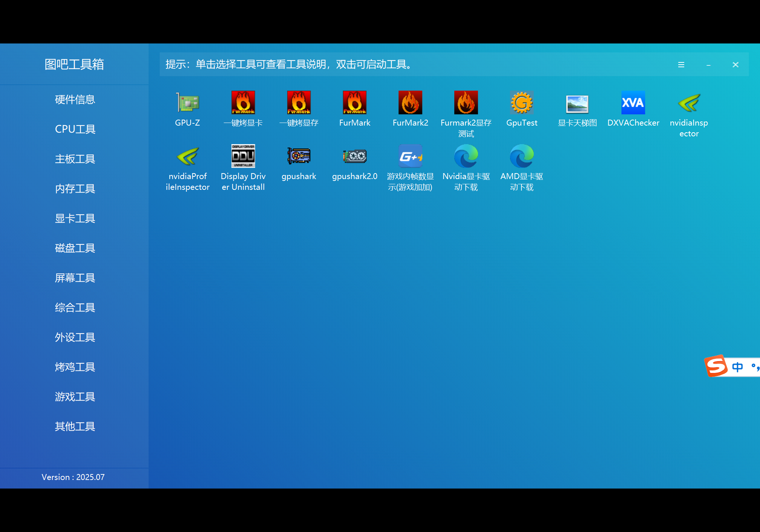The width and height of the screenshot is (760, 532).
Task: Select the nvidiaProfileInspector icon
Action: click(188, 156)
